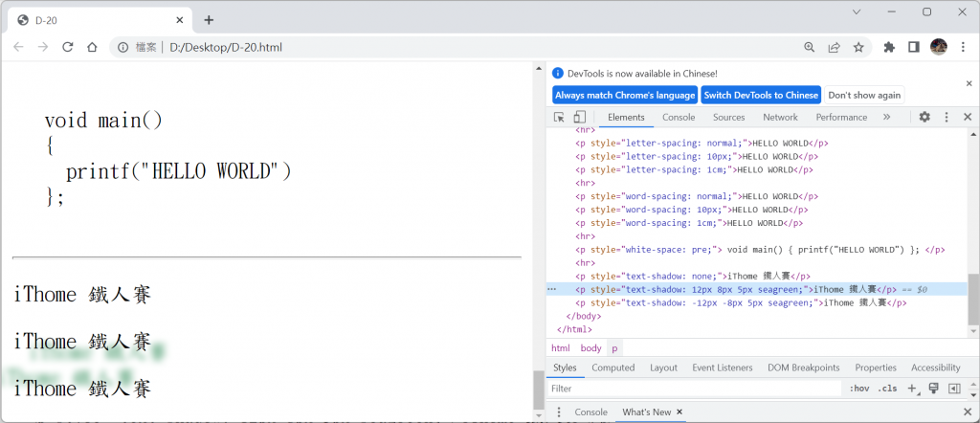Toggle the rendering emulations brush icon

[934, 389]
